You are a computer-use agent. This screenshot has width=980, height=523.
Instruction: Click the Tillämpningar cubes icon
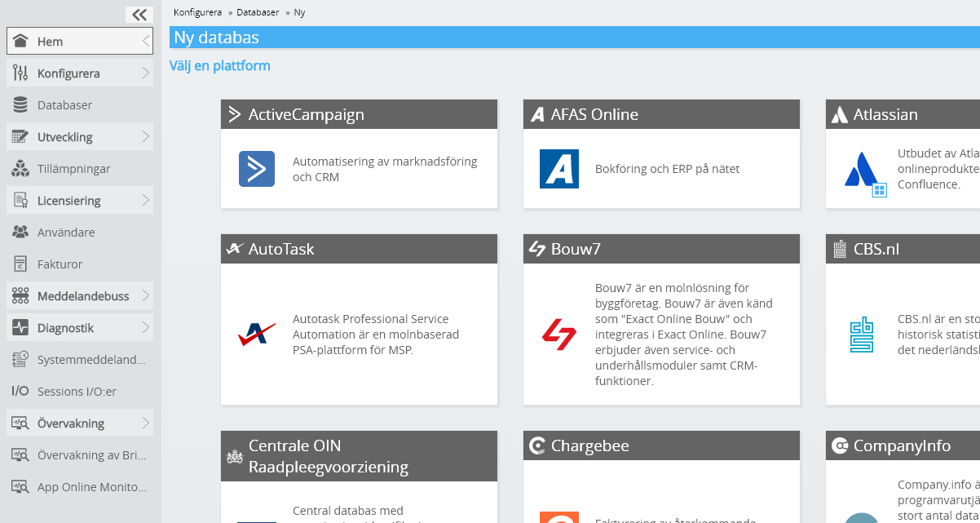click(21, 168)
